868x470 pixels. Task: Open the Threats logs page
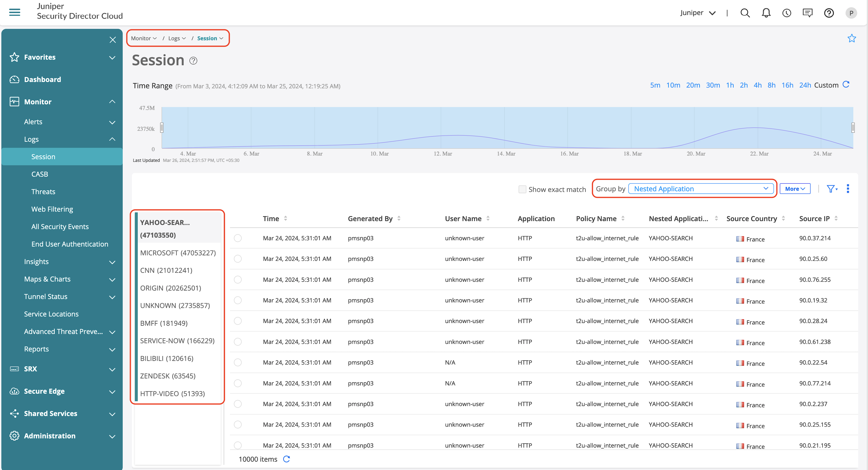click(x=43, y=191)
